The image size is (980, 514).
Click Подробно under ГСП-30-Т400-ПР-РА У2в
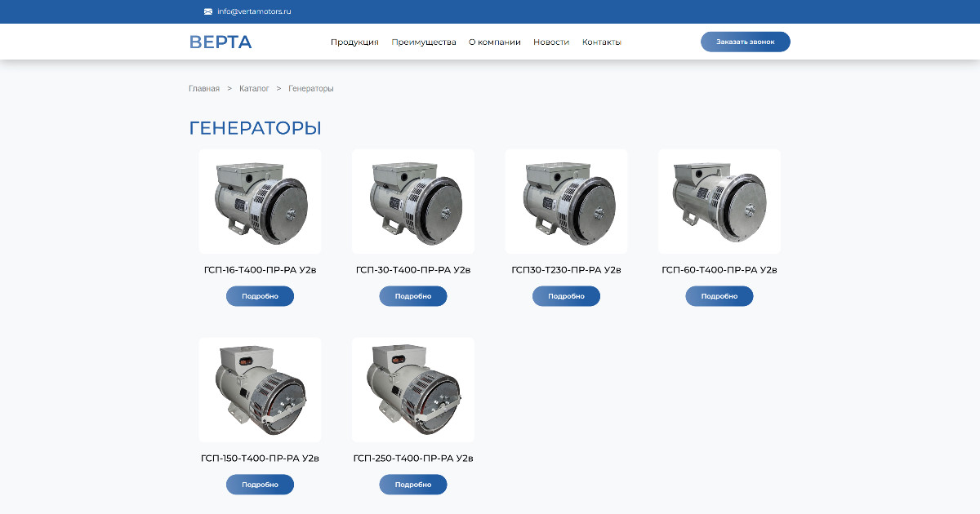(x=413, y=296)
